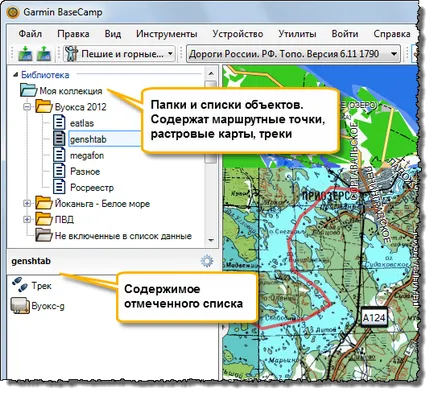Screen dimensions: 434x397
Task: Click the Моя коллекция folder icon
Action: point(28,90)
